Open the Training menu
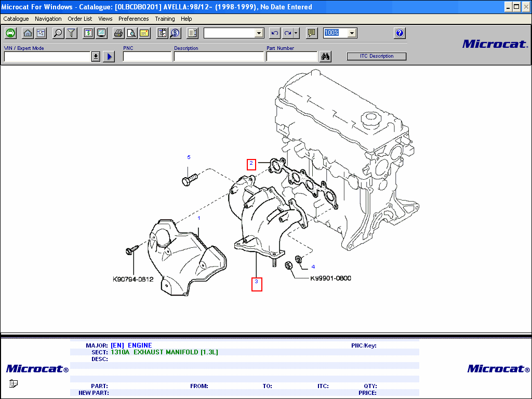Viewport: 532px width, 399px height. tap(165, 19)
